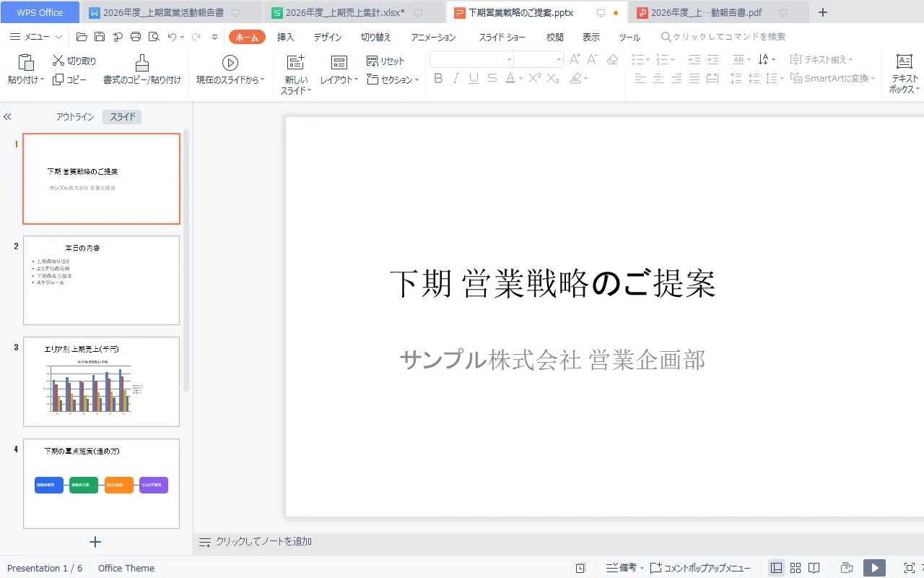Save the presentation via the save icon
This screenshot has width=924, height=578.
pos(100,37)
